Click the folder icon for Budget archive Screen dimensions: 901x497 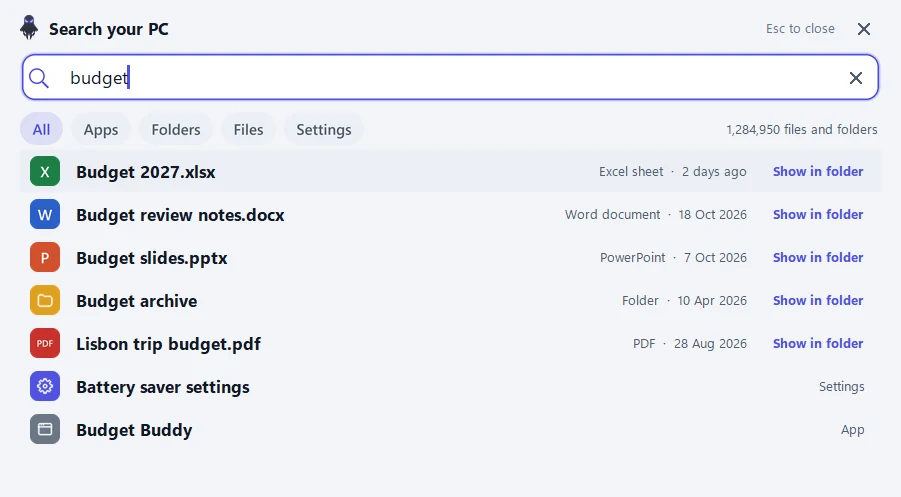[45, 300]
